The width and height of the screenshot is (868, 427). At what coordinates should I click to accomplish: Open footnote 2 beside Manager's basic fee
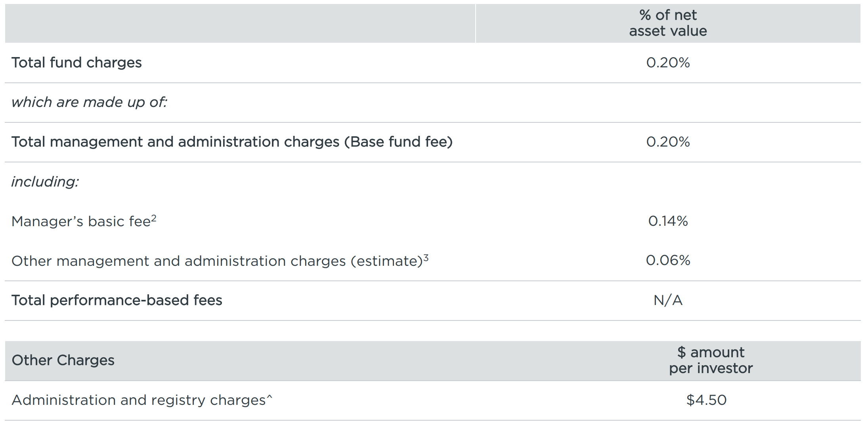point(154,218)
